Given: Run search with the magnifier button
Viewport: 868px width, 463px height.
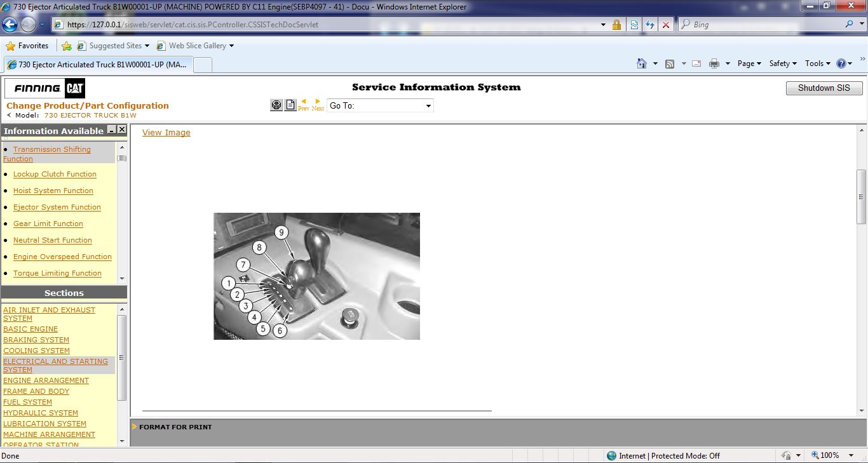Looking at the screenshot, I should [x=850, y=24].
